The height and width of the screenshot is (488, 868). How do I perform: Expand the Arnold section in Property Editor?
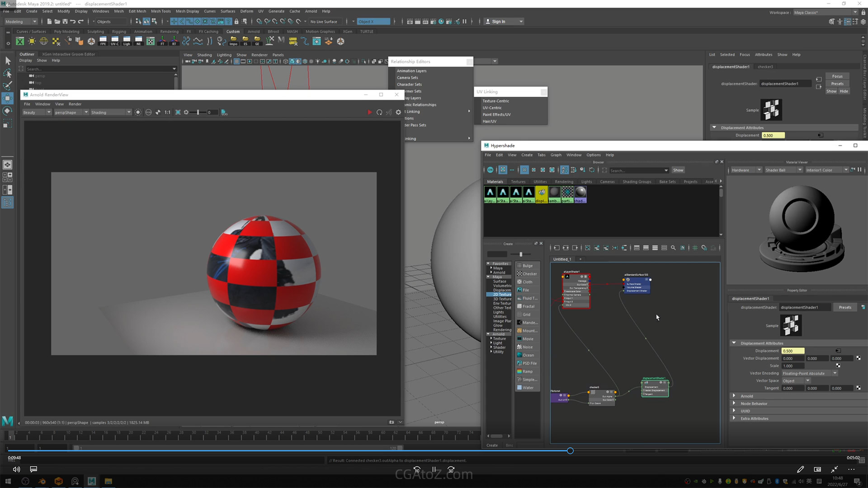tap(734, 396)
